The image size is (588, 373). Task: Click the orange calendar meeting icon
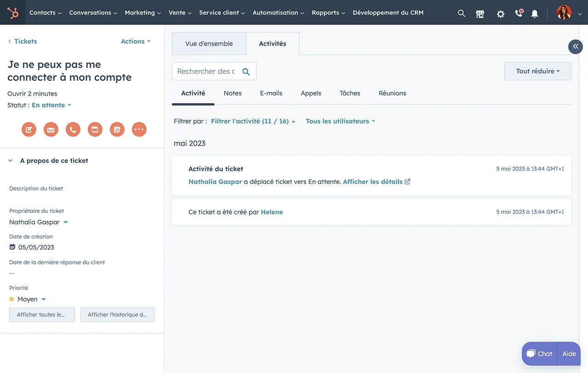pos(117,130)
